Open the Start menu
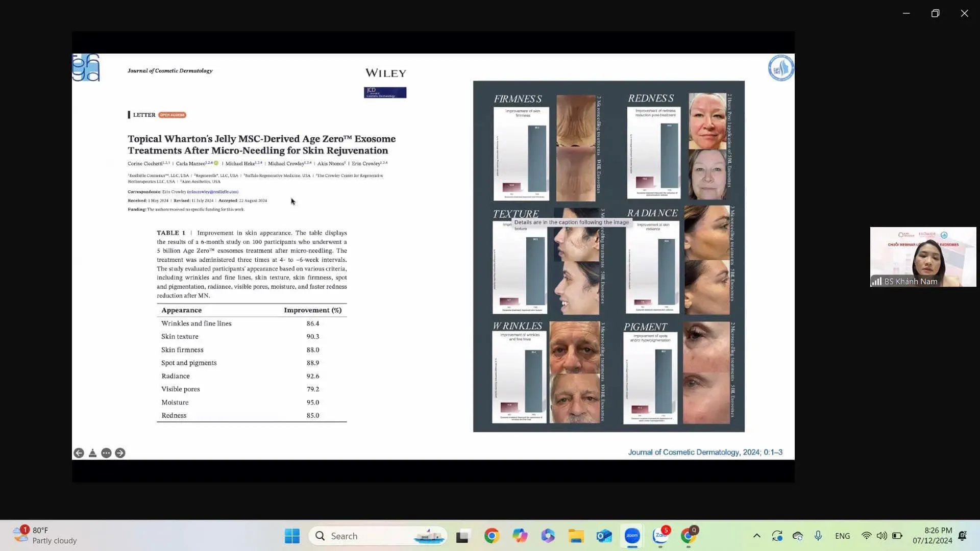 click(x=291, y=536)
